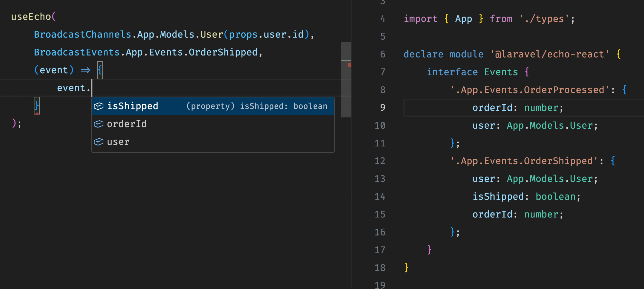Click line number 12 in the gutter
The height and width of the screenshot is (289, 644).
(380, 161)
